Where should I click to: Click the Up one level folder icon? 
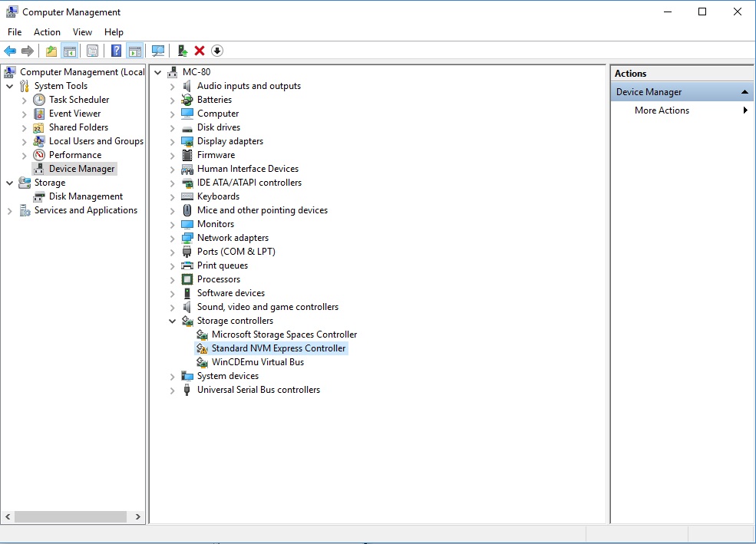(x=51, y=51)
